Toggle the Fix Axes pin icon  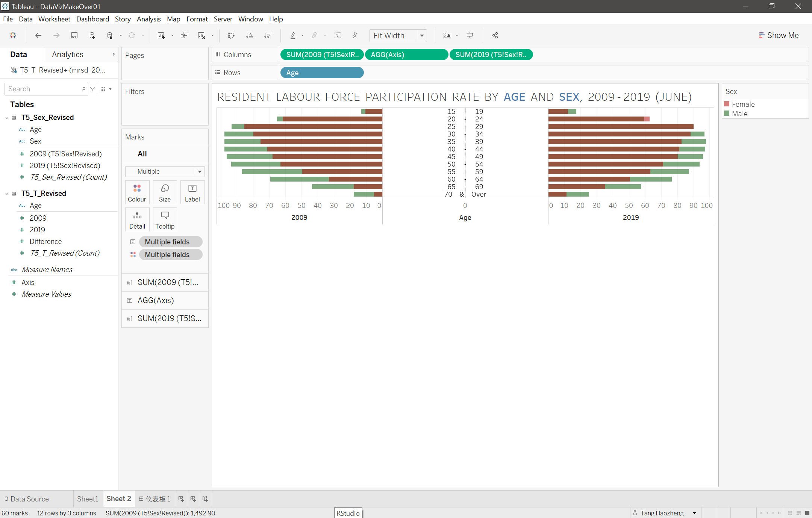(355, 35)
